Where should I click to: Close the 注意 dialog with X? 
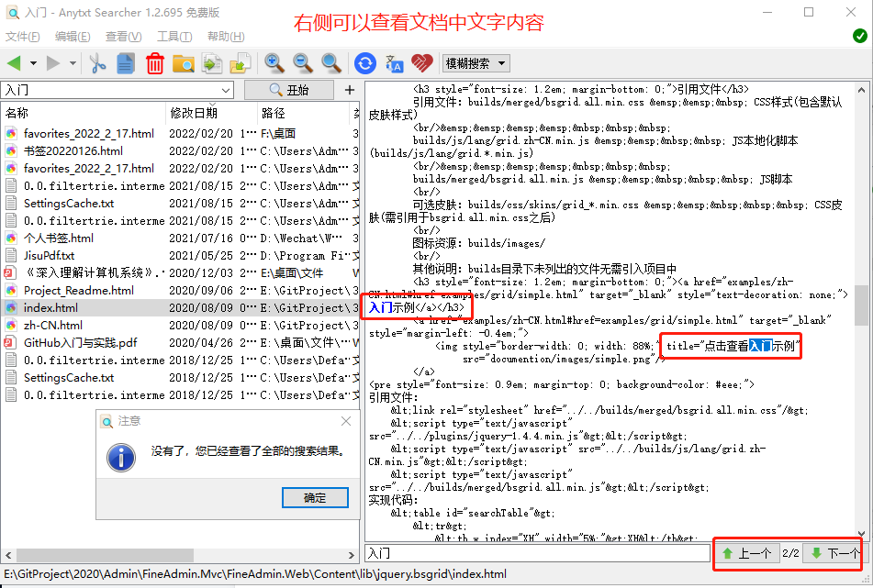pyautogui.click(x=346, y=421)
